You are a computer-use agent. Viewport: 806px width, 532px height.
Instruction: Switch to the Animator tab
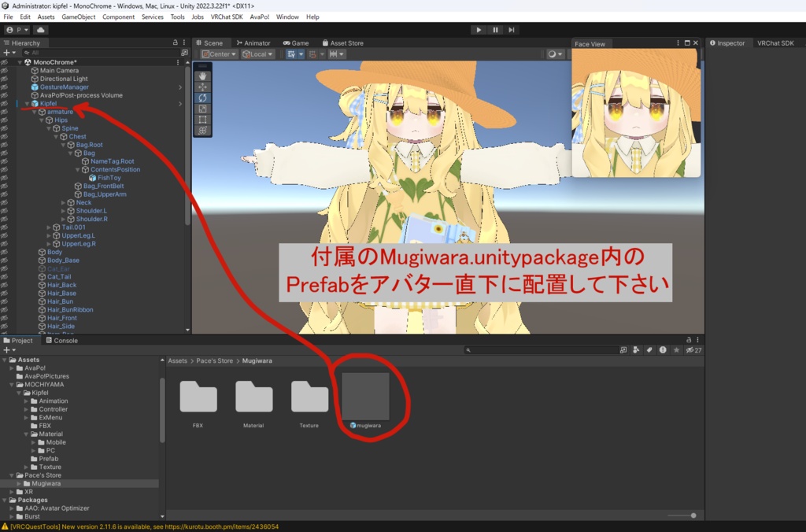click(253, 43)
